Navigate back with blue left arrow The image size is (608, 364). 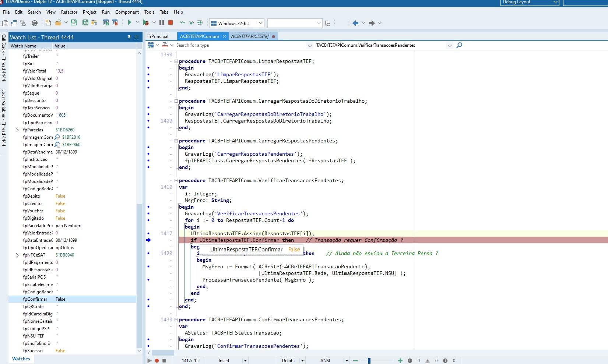355,23
